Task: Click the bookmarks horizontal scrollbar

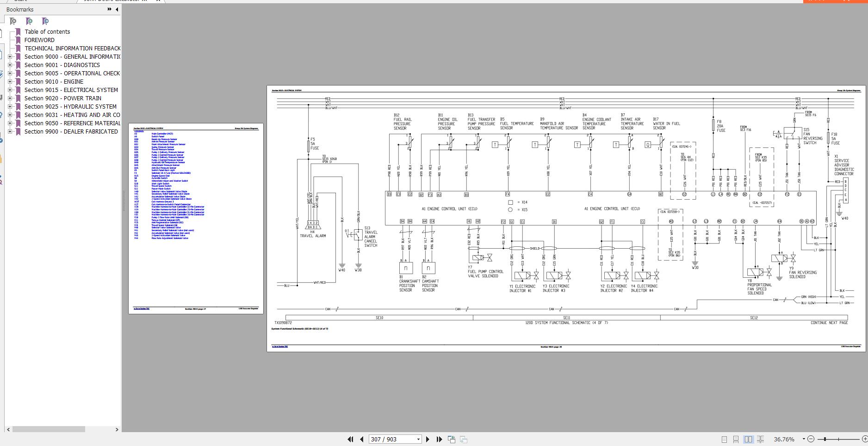Action: click(49, 429)
